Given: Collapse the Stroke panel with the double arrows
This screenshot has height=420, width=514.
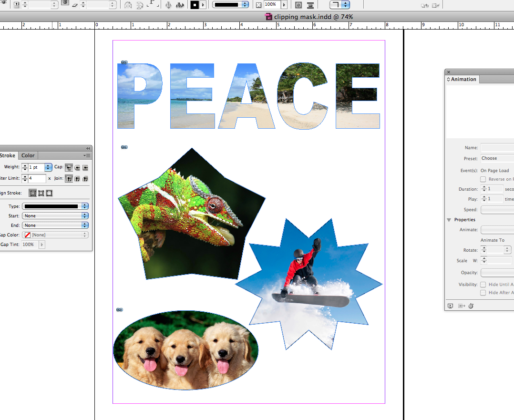Looking at the screenshot, I should pyautogui.click(x=87, y=148).
